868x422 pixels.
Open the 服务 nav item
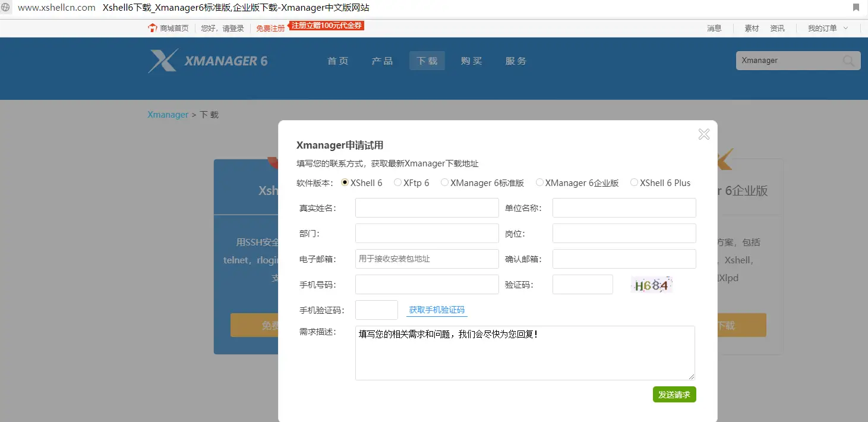[x=516, y=61]
